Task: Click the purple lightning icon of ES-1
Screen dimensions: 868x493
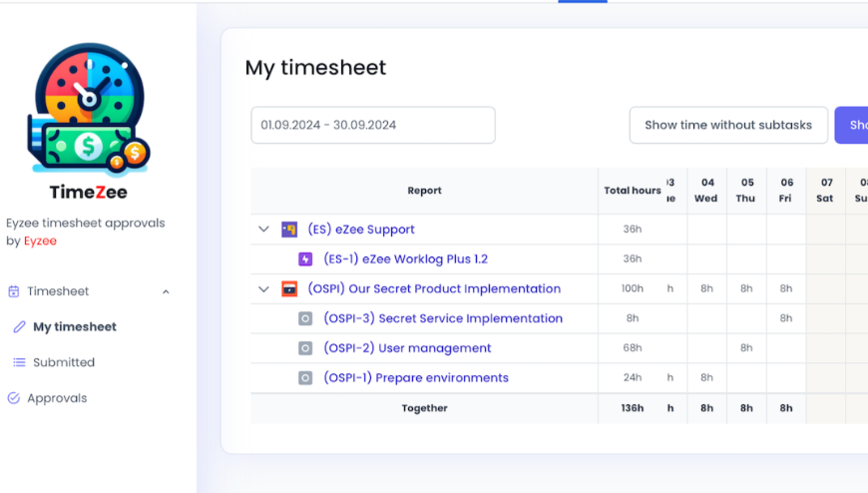Action: (305, 258)
